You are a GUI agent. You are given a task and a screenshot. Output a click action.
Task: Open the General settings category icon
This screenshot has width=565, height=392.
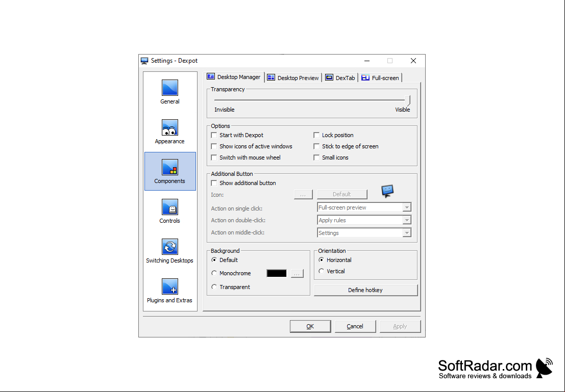pyautogui.click(x=170, y=88)
